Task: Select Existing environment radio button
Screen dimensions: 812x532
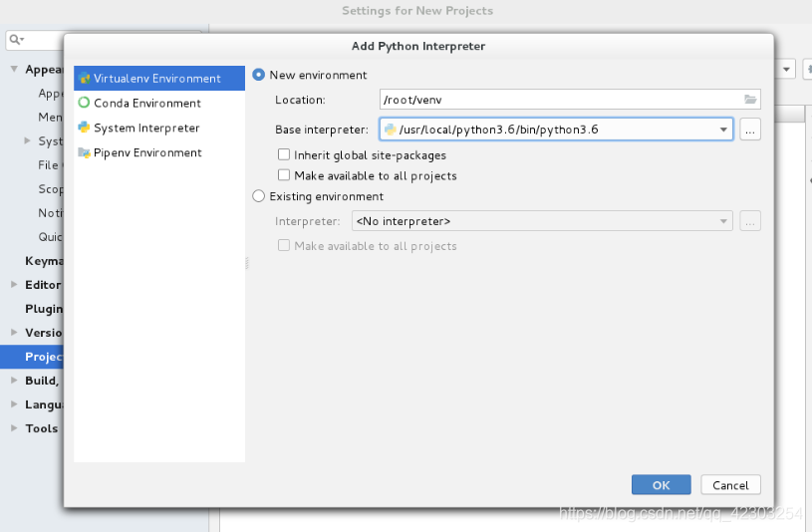Action: (258, 196)
